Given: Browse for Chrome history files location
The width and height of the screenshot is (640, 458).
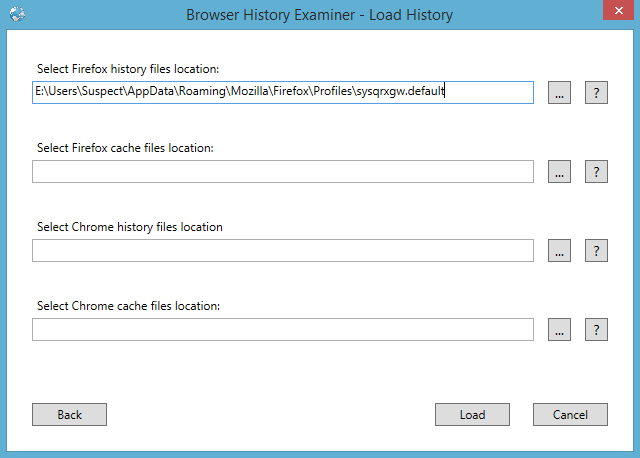Looking at the screenshot, I should click(x=559, y=251).
